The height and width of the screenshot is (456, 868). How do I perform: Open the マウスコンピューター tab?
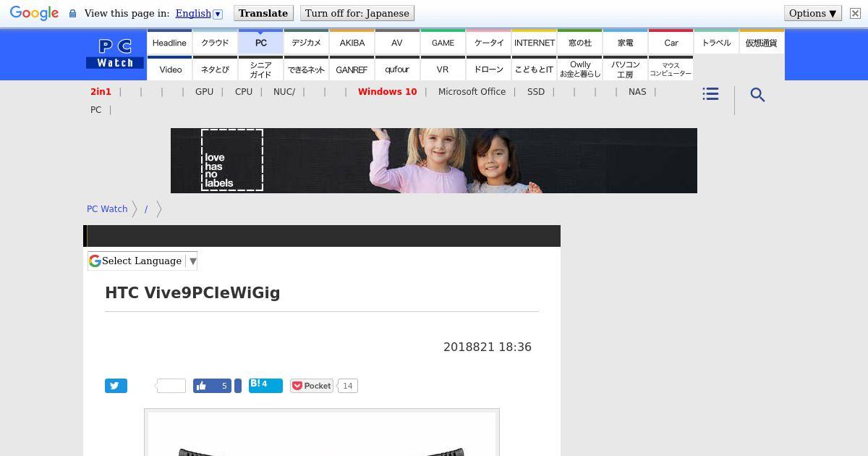tap(671, 69)
